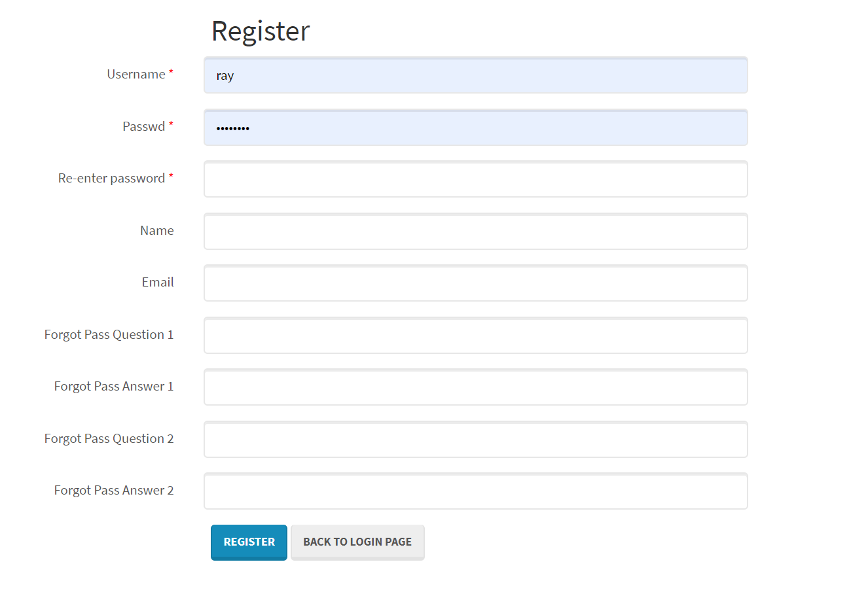Click the Register page heading
Screen dimensions: 868x613
pos(261,31)
